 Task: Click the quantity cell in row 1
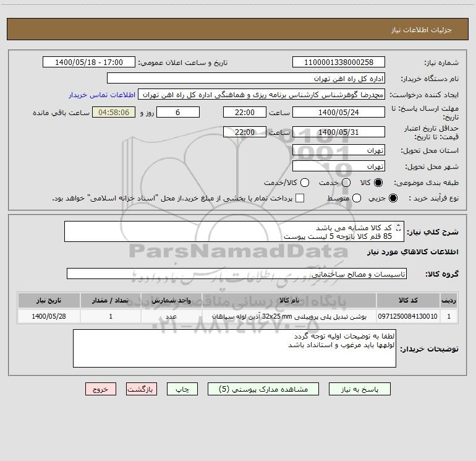[111, 316]
